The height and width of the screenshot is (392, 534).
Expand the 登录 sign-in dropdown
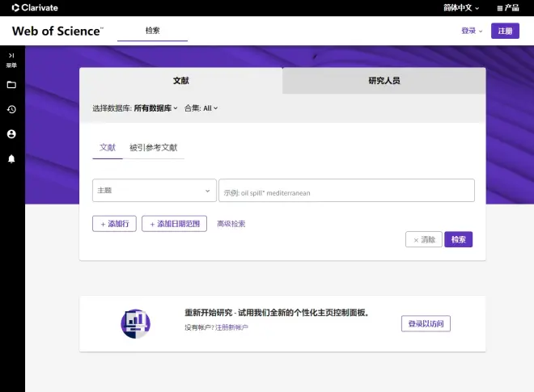click(x=472, y=31)
